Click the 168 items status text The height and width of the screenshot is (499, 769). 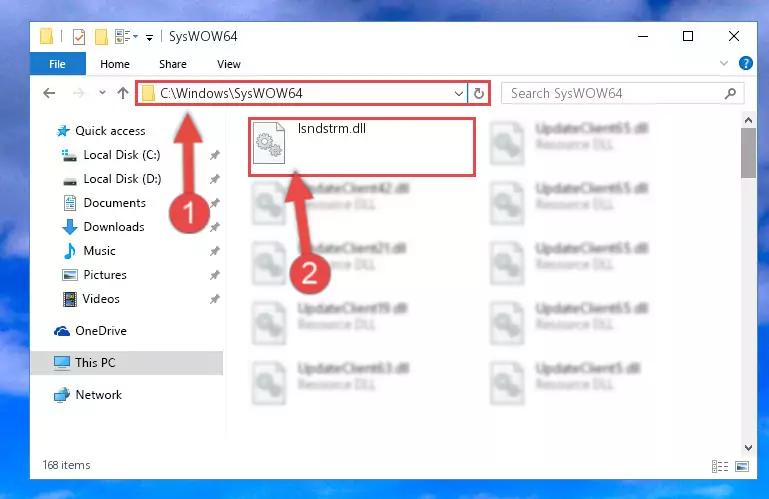pos(66,465)
